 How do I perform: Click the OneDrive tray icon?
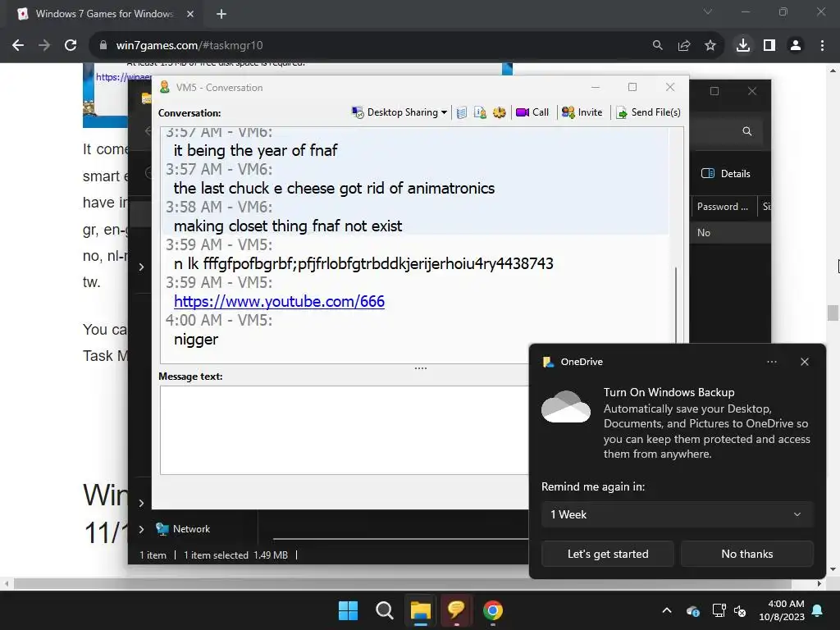[692, 610]
